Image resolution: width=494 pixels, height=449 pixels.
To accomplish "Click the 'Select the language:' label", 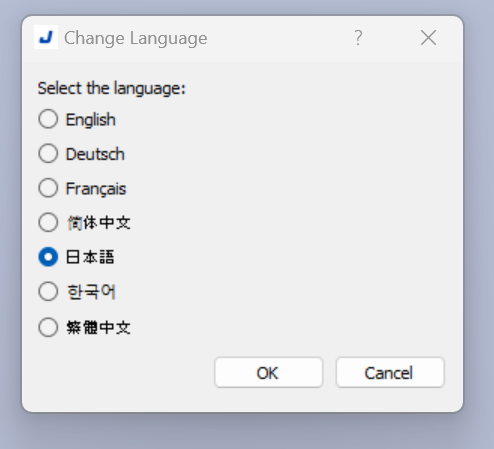I will (x=112, y=89).
